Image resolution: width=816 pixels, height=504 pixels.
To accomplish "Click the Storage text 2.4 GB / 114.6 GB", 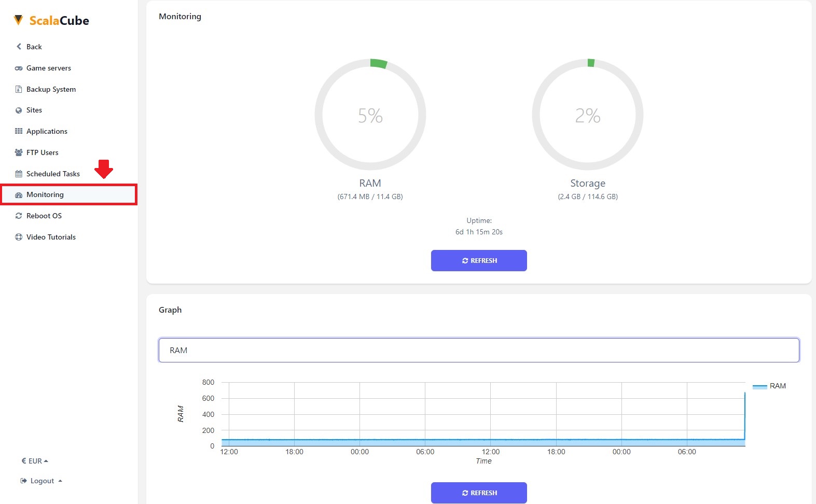I will click(588, 197).
